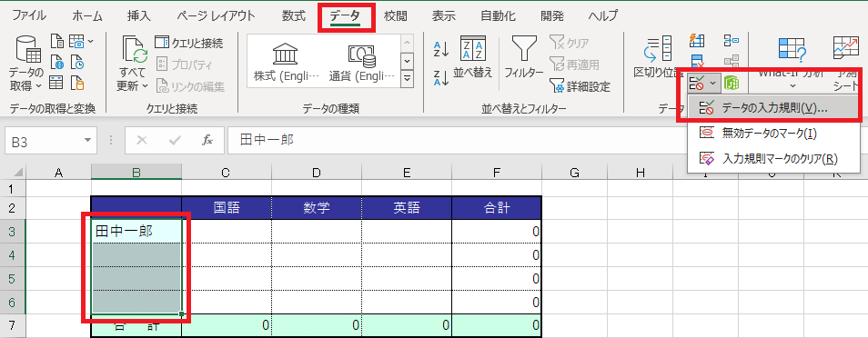
Task: Switch to the ページ レイアウト tab
Action: click(x=217, y=15)
